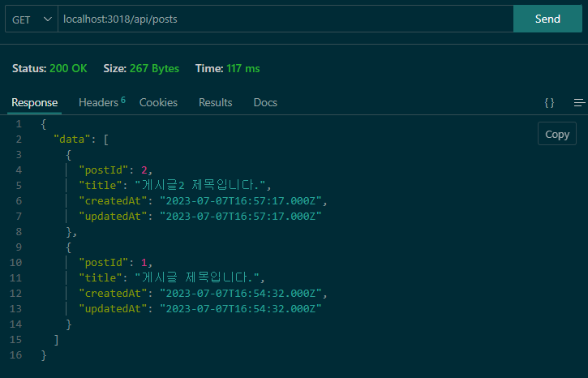This screenshot has width=588, height=378.
Task: Click the closing bracket on line 15
Action: click(56, 340)
